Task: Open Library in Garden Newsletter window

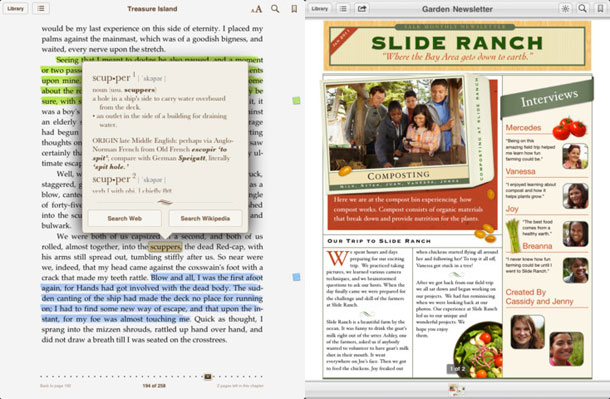Action: (319, 9)
